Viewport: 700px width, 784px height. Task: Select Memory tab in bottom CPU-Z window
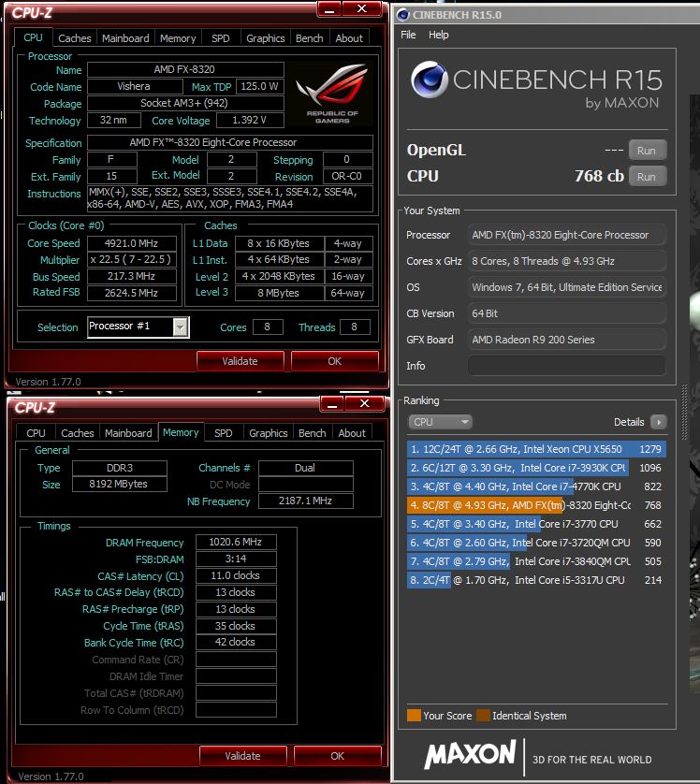coord(181,432)
